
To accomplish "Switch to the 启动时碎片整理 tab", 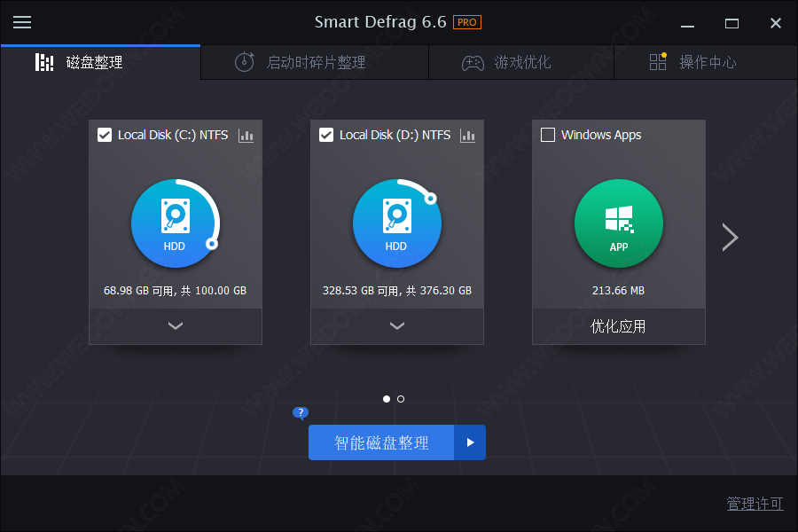I will pyautogui.click(x=315, y=62).
